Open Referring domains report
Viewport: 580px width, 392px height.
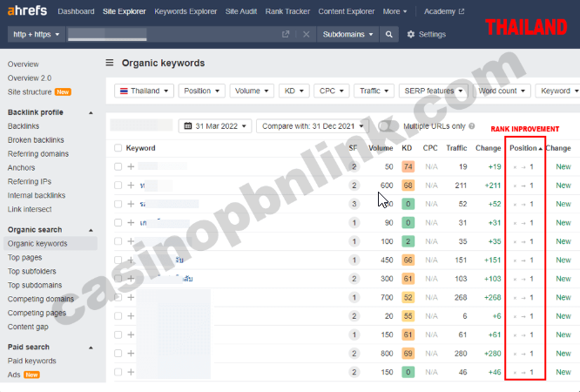click(38, 153)
